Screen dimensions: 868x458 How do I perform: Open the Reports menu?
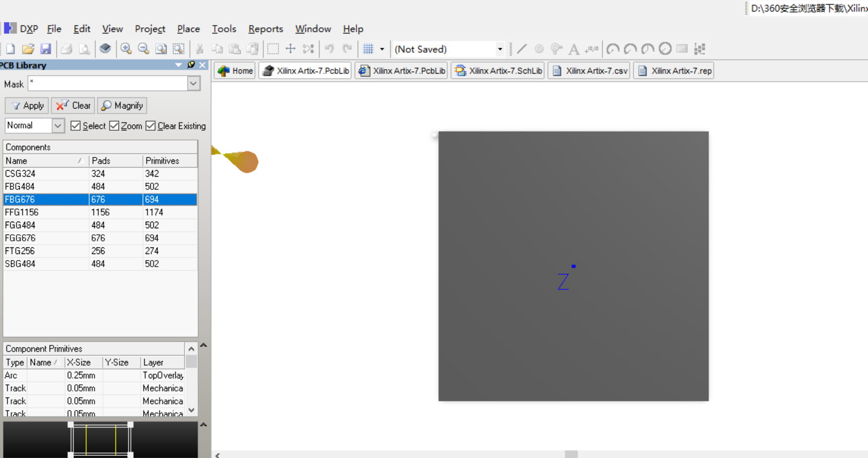point(265,29)
